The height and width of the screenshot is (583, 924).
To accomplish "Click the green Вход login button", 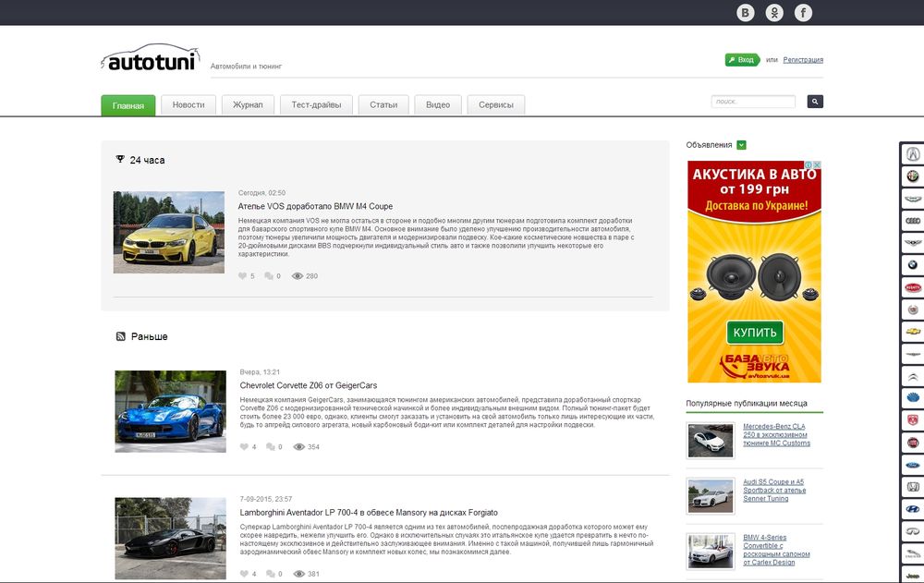I will [742, 59].
